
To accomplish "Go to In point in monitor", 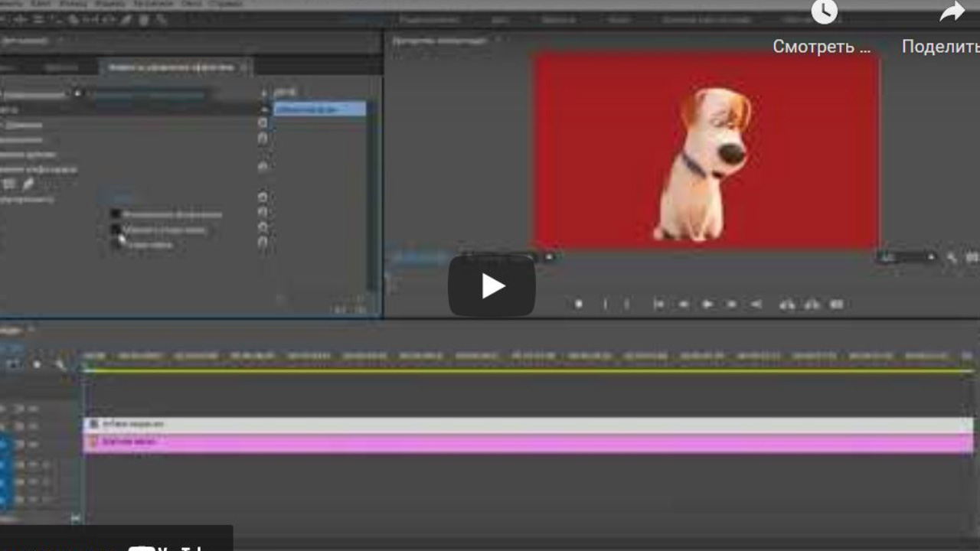I will click(x=658, y=305).
